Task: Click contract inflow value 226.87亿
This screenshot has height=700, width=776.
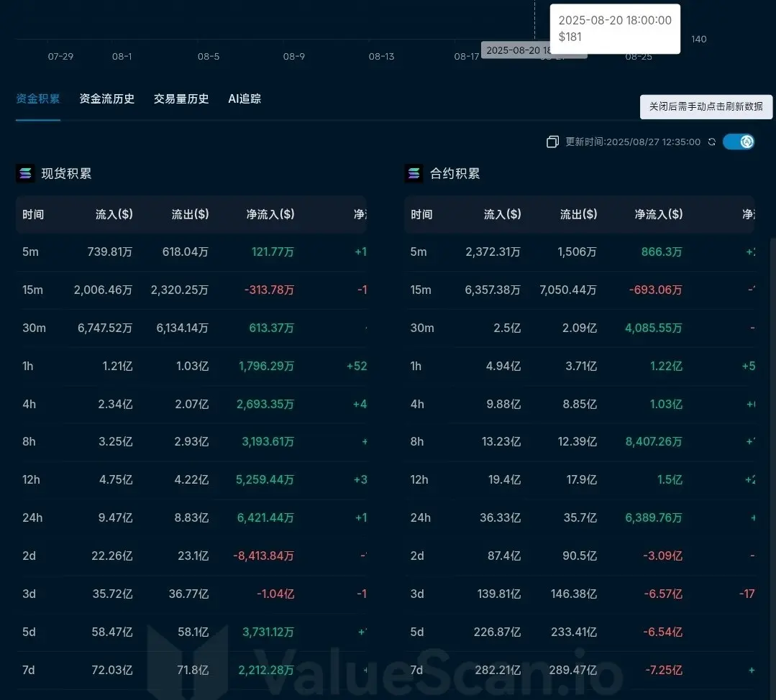Action: click(498, 632)
